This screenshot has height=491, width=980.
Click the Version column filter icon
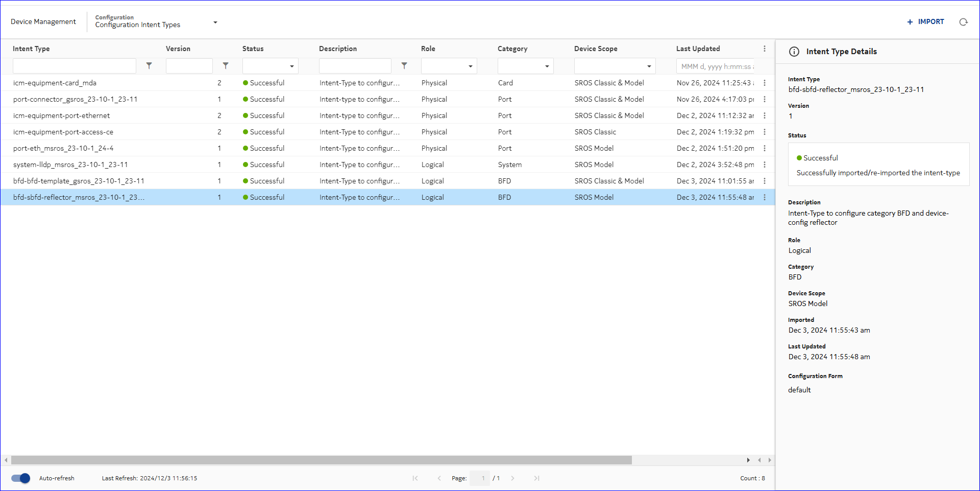pyautogui.click(x=226, y=66)
